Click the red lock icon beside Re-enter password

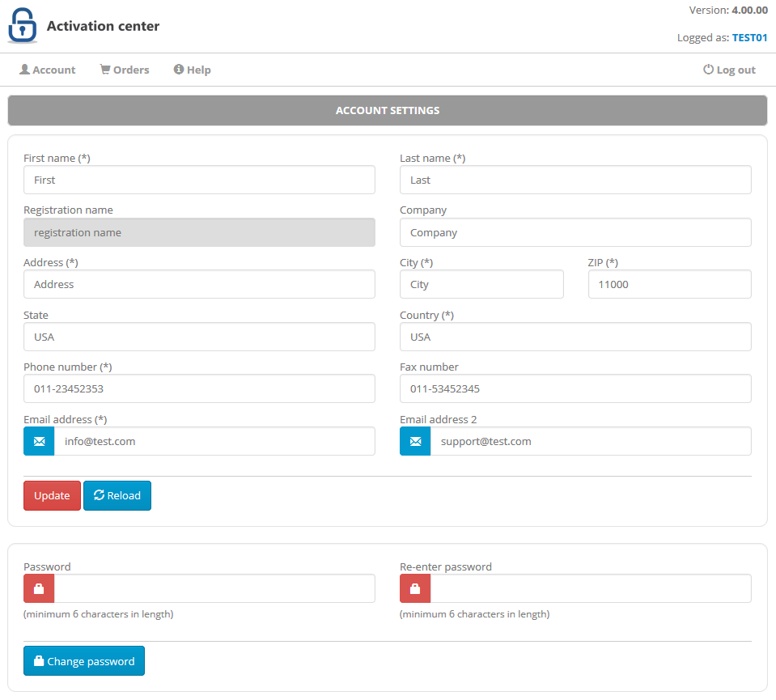pyautogui.click(x=415, y=588)
